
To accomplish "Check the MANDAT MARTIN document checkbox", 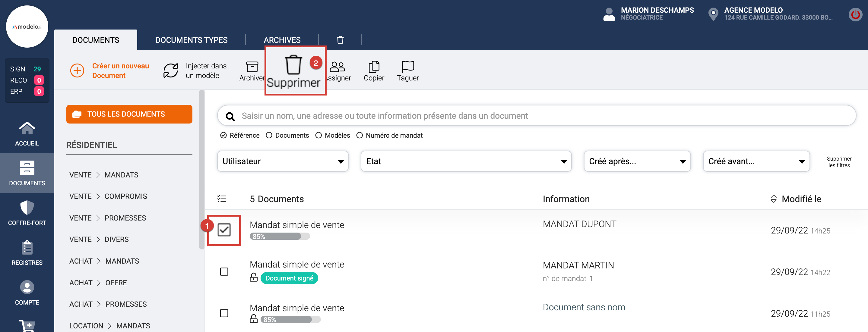I will click(x=224, y=271).
